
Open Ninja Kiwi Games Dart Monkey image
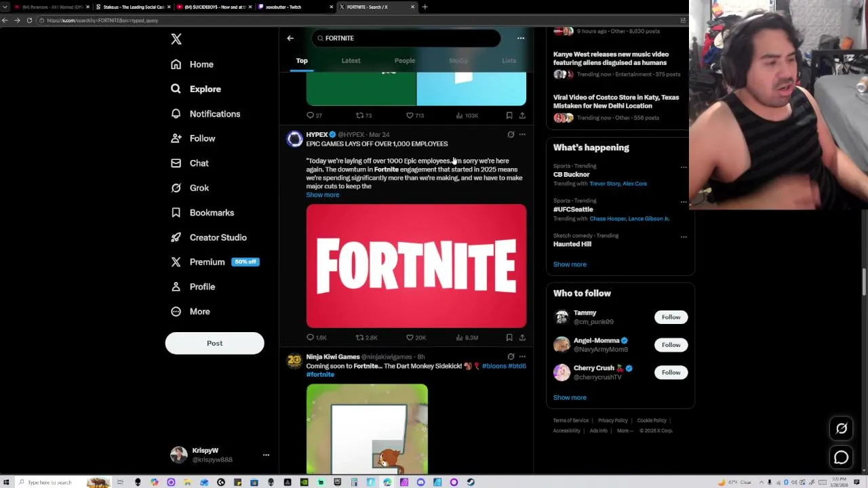pyautogui.click(x=367, y=429)
